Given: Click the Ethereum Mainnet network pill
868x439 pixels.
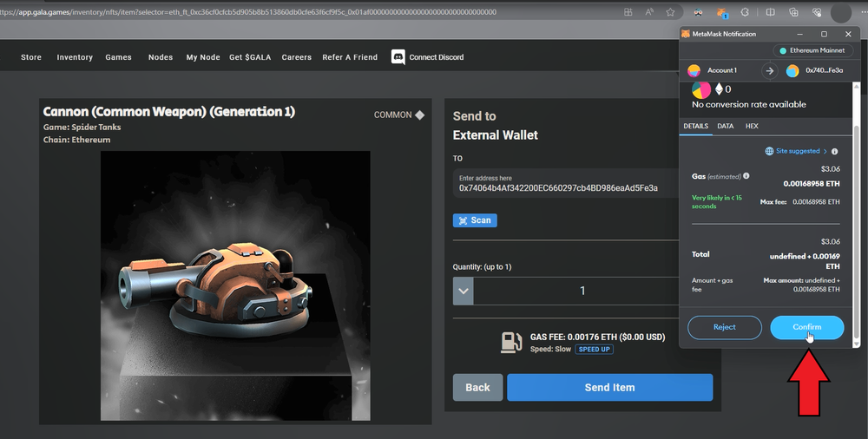Looking at the screenshot, I should pyautogui.click(x=812, y=50).
